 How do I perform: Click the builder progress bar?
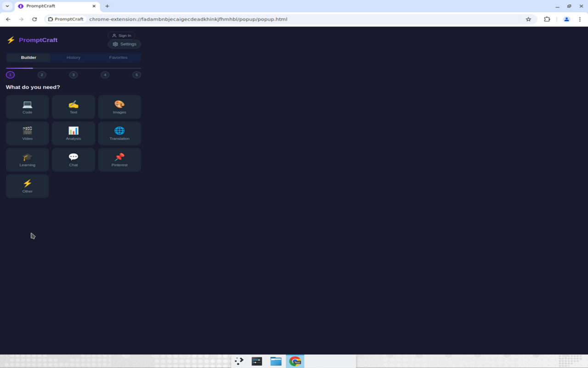point(73,68)
